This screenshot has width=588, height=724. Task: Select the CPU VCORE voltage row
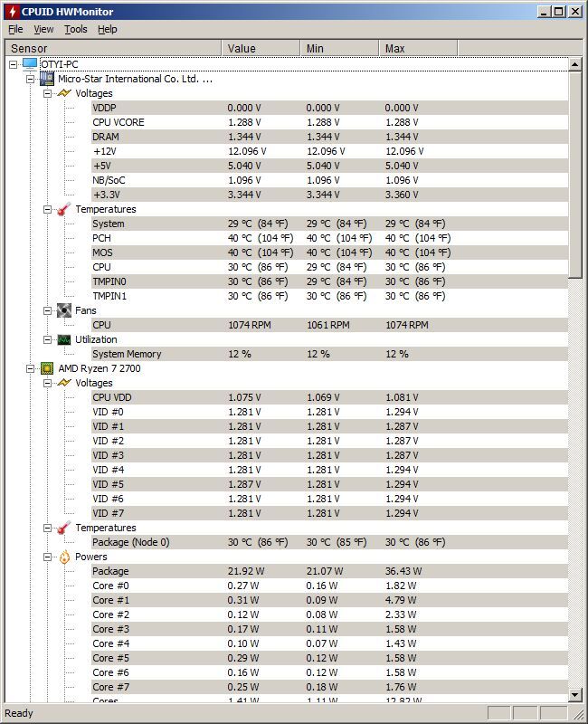point(329,122)
